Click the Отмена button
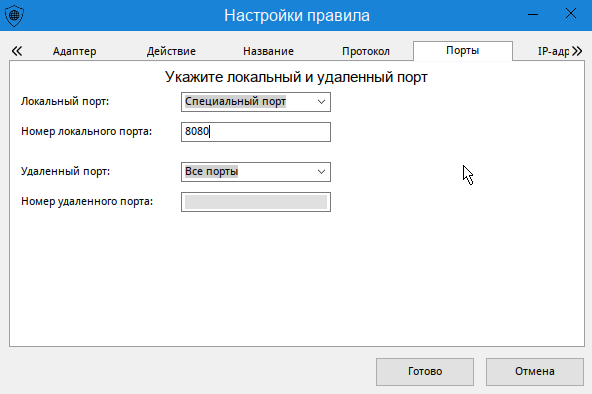592x394 pixels. point(535,372)
